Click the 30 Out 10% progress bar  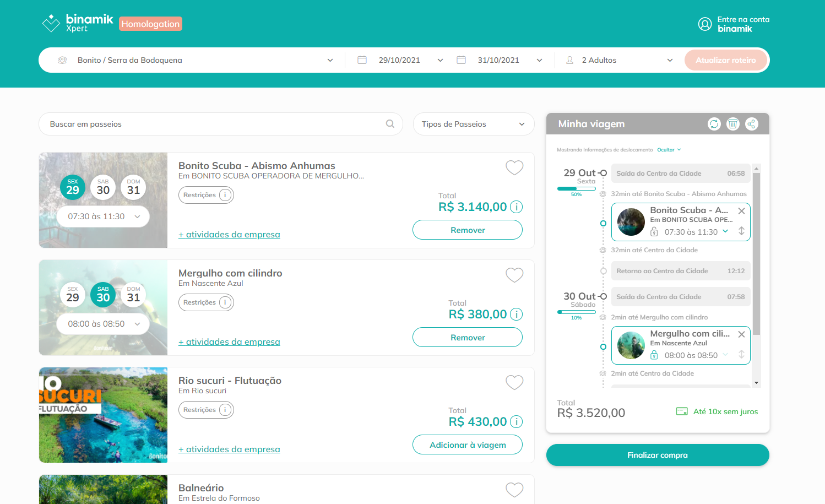coord(577,312)
